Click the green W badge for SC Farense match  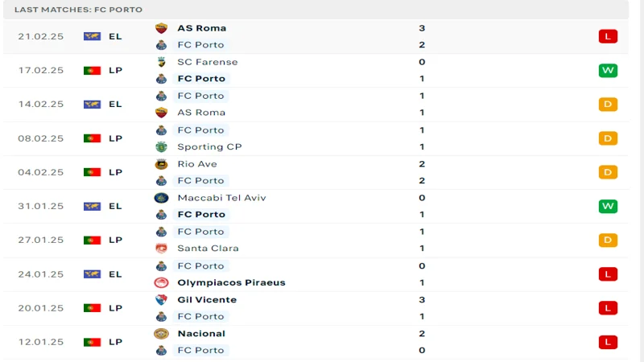[608, 71]
